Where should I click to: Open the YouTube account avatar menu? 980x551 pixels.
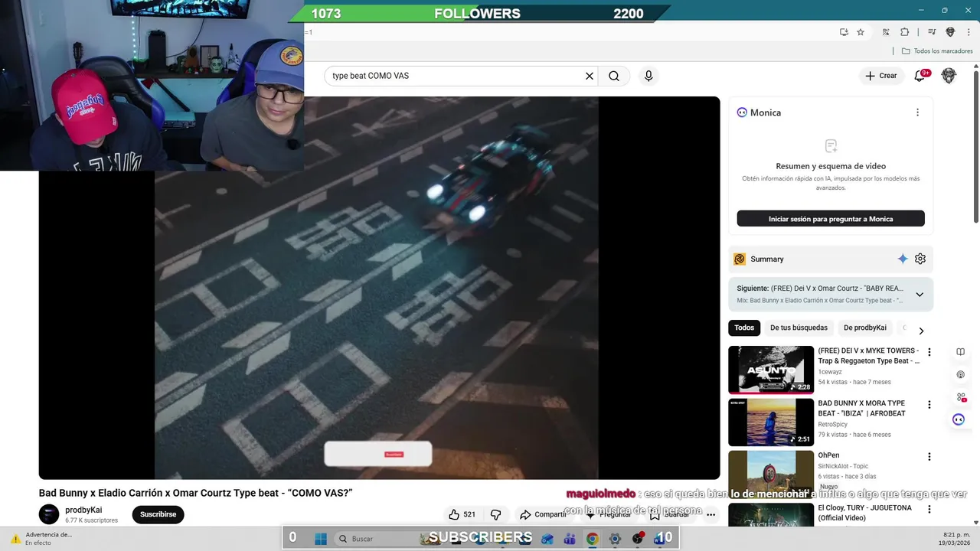[949, 76]
